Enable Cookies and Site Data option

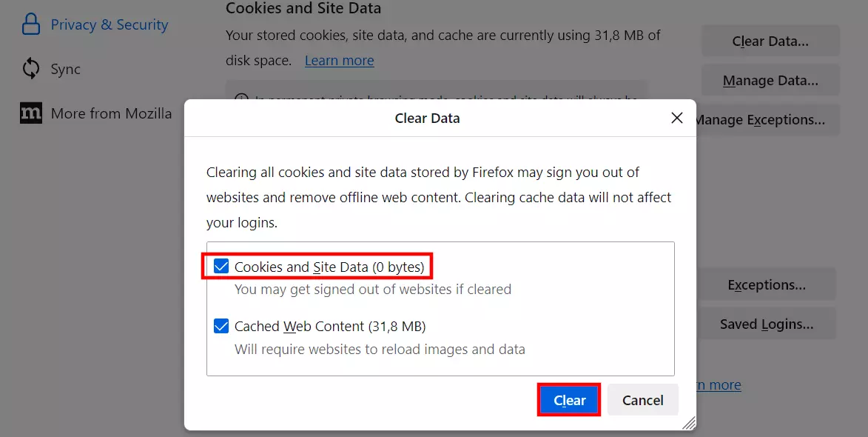pyautogui.click(x=220, y=266)
